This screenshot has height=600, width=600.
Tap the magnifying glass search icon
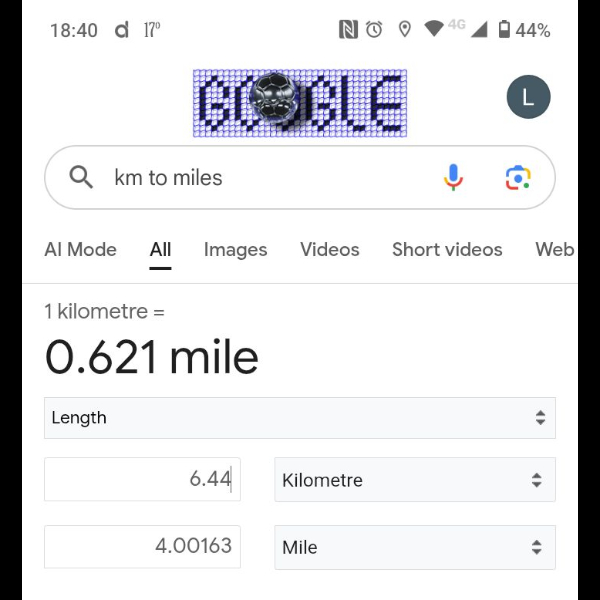(81, 178)
